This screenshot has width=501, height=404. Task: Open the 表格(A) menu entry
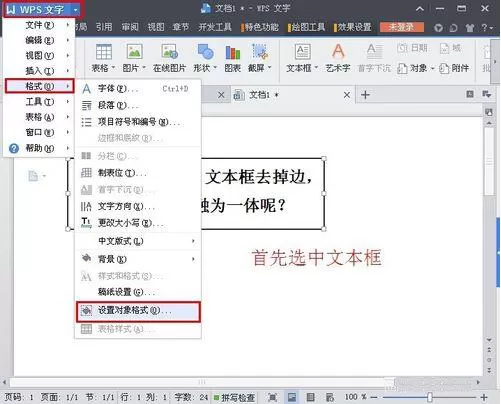point(39,117)
